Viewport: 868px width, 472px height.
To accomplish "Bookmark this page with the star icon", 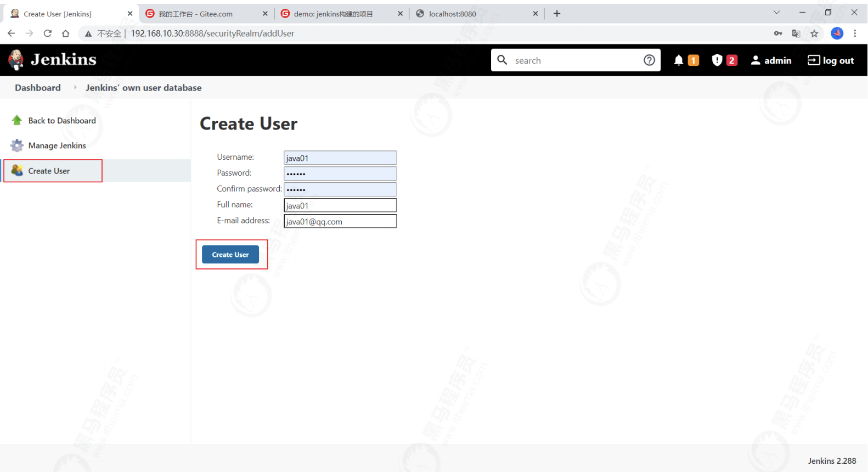I will click(x=814, y=33).
